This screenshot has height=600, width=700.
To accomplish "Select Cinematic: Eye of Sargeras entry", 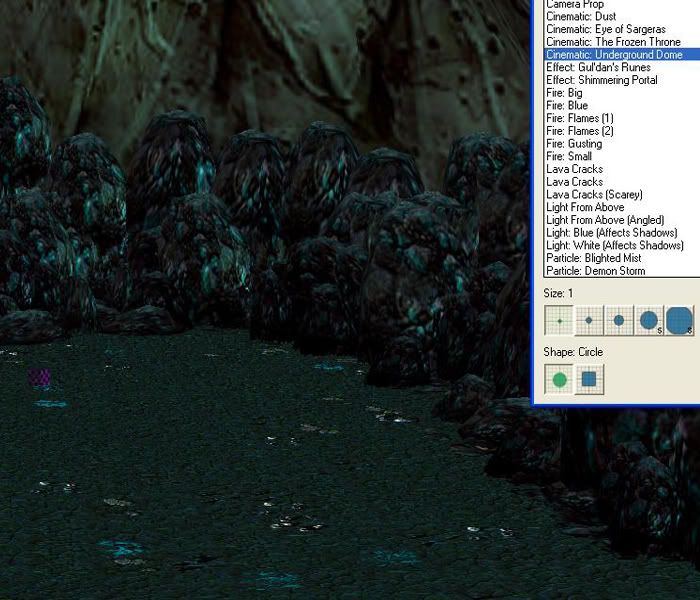I will 606,29.
